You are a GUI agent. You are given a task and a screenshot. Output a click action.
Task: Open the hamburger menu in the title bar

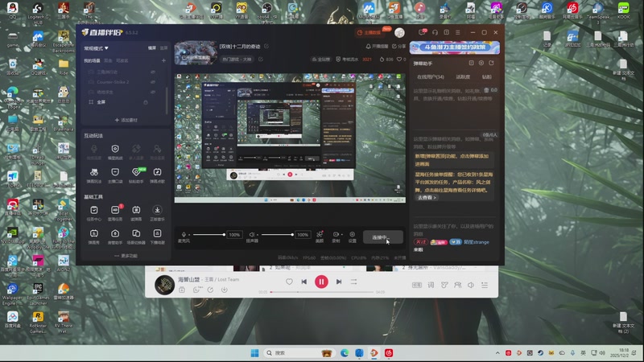click(458, 32)
